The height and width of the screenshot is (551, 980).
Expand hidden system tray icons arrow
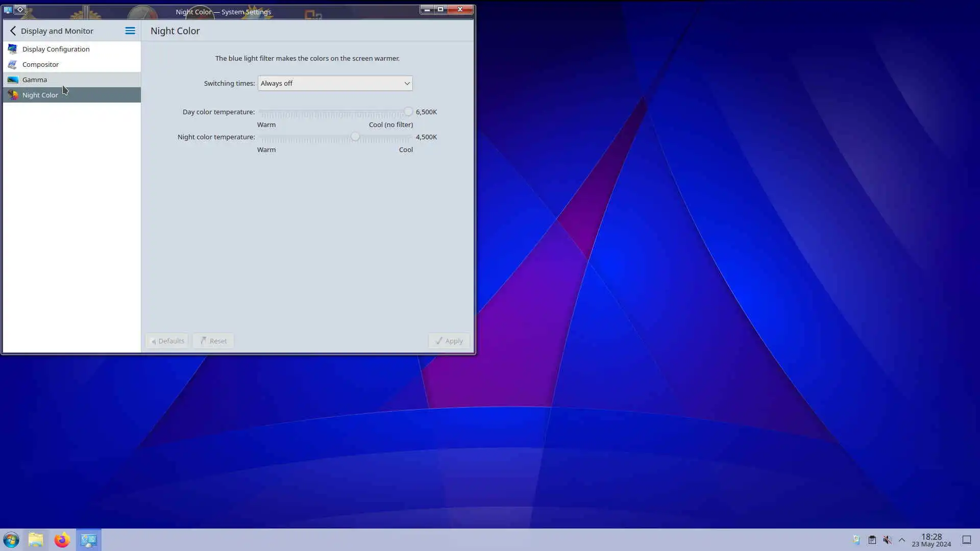click(x=902, y=540)
